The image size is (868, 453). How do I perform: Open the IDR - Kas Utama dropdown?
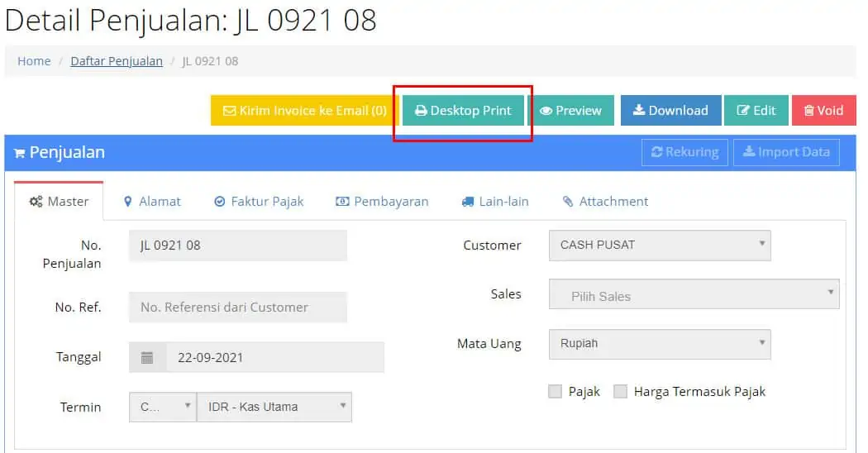[x=274, y=407]
